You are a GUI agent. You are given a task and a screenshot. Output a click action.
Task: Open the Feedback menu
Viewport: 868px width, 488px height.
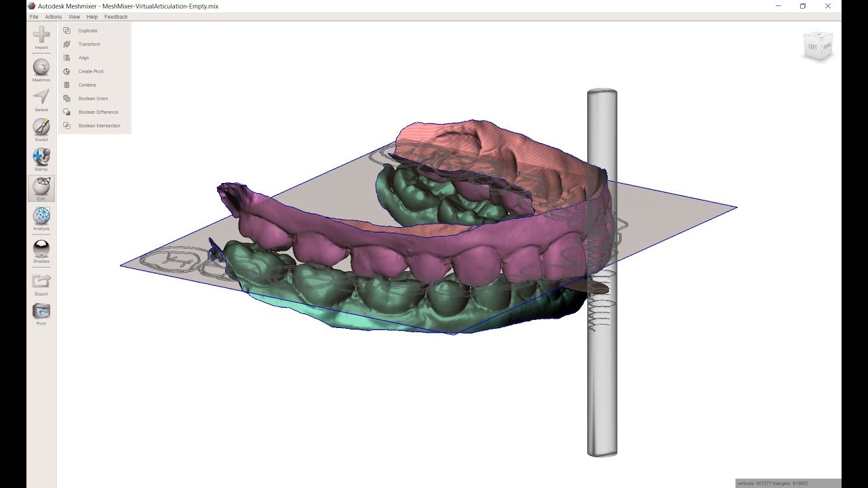click(x=116, y=16)
